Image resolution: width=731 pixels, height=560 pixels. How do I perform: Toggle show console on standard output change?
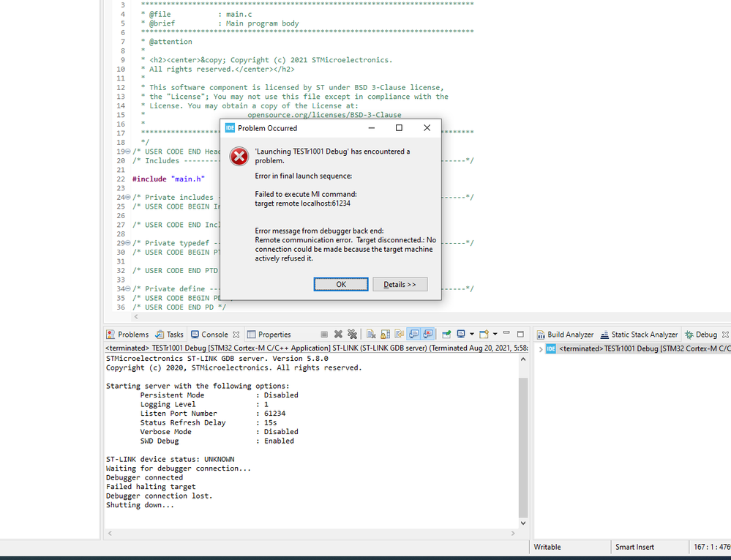pos(413,335)
